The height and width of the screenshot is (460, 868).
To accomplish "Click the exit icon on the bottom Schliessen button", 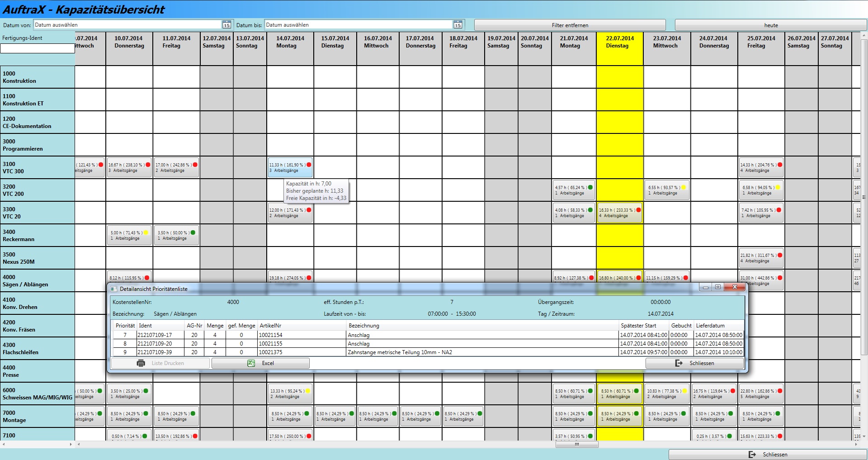I will tap(752, 455).
